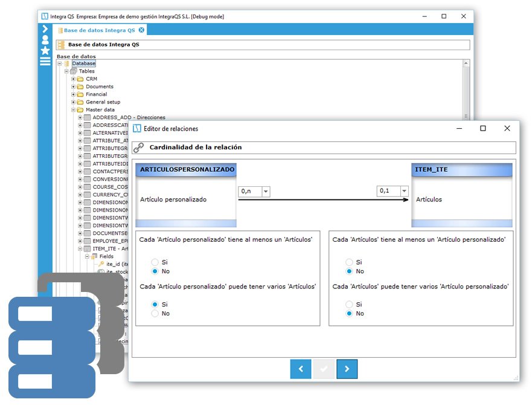Click the up arrow of the tree scrollbar
Viewport: 532px width, 405px height.
tap(466, 63)
